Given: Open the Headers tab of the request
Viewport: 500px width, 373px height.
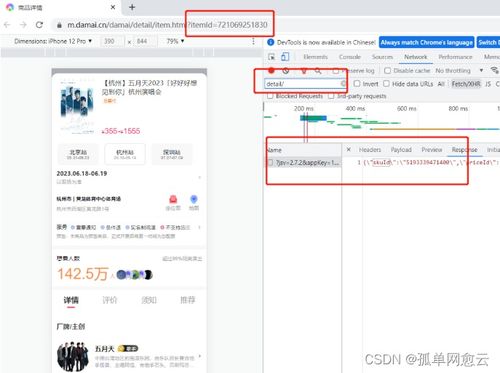Looking at the screenshot, I should (x=370, y=150).
